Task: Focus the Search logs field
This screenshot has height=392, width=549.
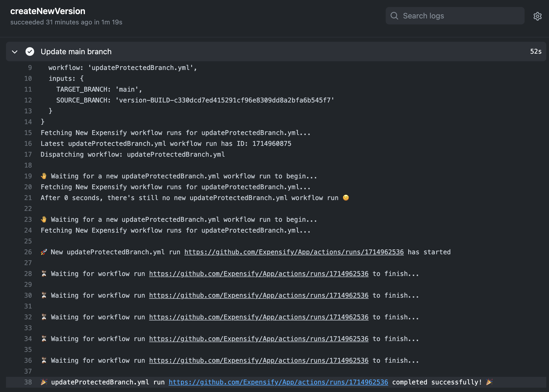Action: coord(455,16)
